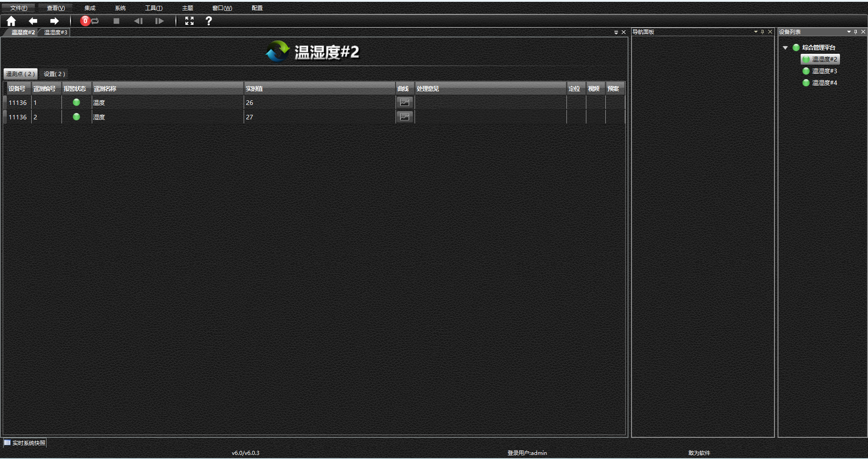Click the 预案 column header
This screenshot has width=868, height=459.
coord(615,89)
